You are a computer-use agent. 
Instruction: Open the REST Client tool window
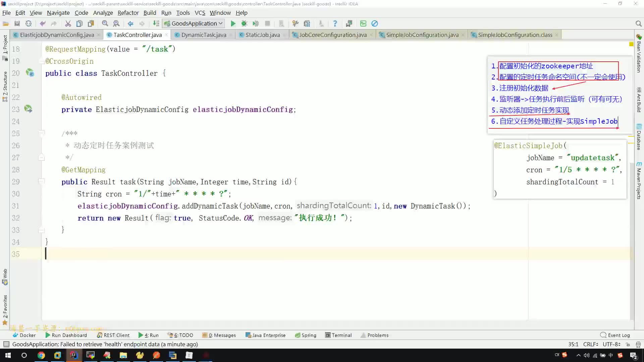coord(113,335)
